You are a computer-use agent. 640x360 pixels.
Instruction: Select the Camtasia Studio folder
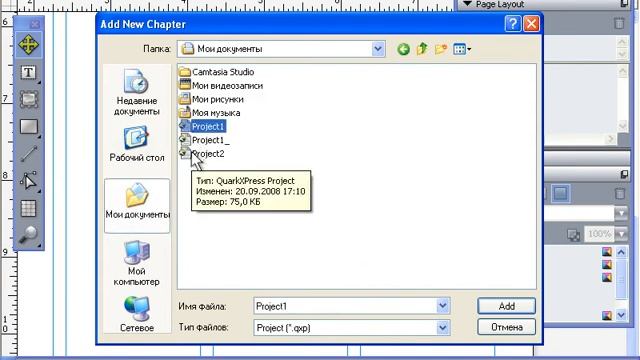point(217,72)
